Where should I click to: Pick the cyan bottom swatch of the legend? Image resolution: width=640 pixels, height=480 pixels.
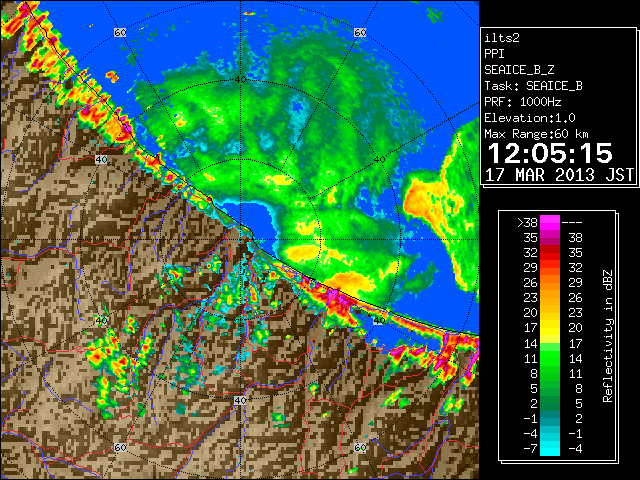click(x=550, y=448)
